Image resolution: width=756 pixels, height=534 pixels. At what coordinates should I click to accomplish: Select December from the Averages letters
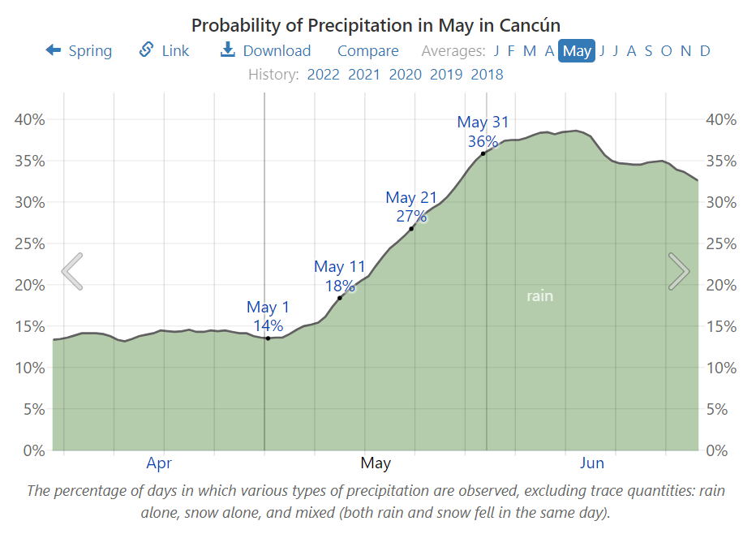tap(704, 50)
